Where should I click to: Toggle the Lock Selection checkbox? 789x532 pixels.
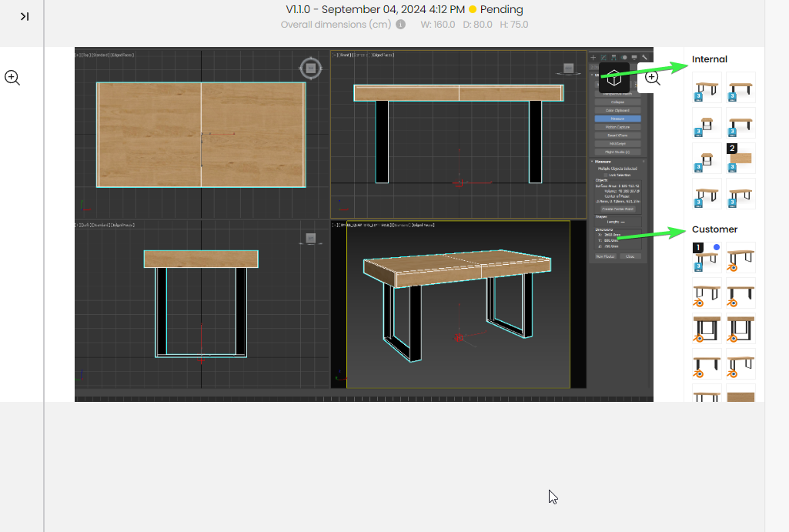pos(604,176)
